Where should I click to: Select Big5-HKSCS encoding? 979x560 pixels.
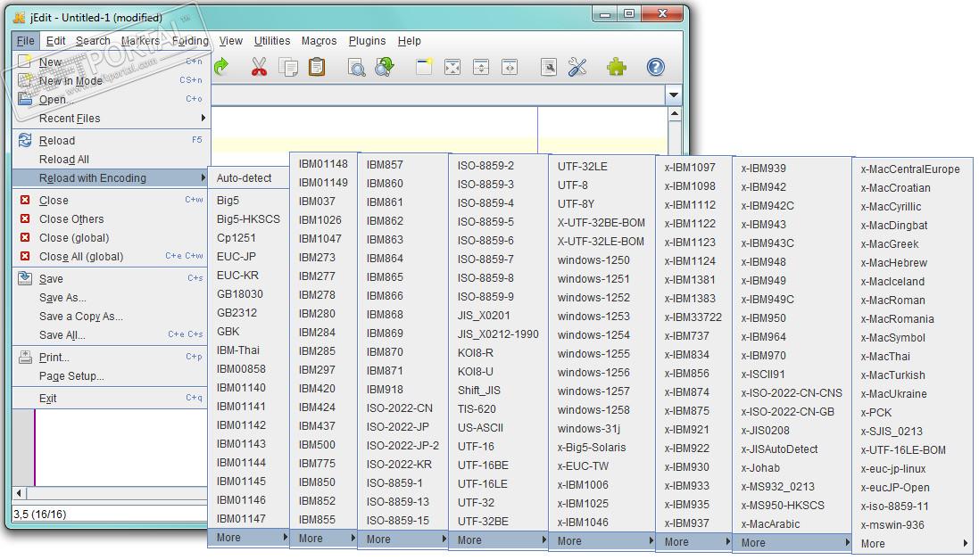(x=248, y=218)
